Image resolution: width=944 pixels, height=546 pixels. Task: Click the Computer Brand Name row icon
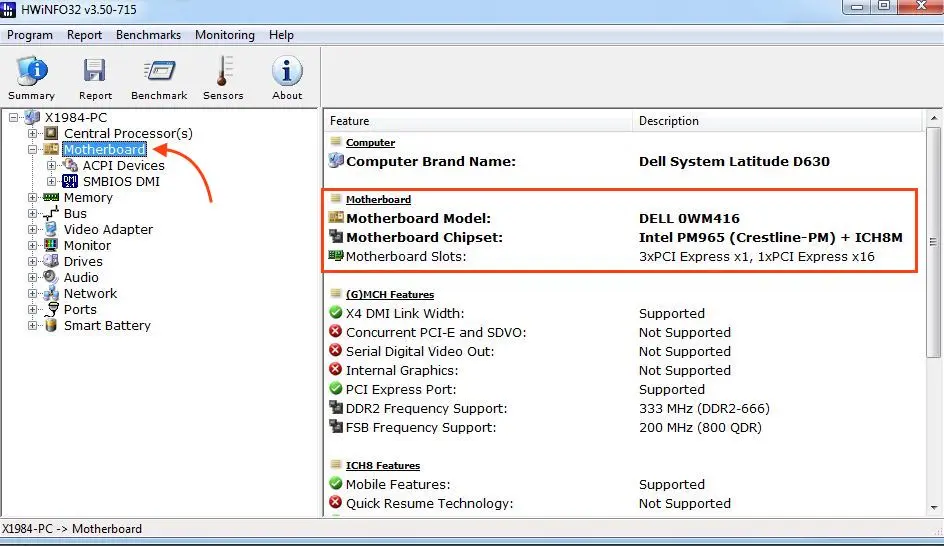coord(336,161)
